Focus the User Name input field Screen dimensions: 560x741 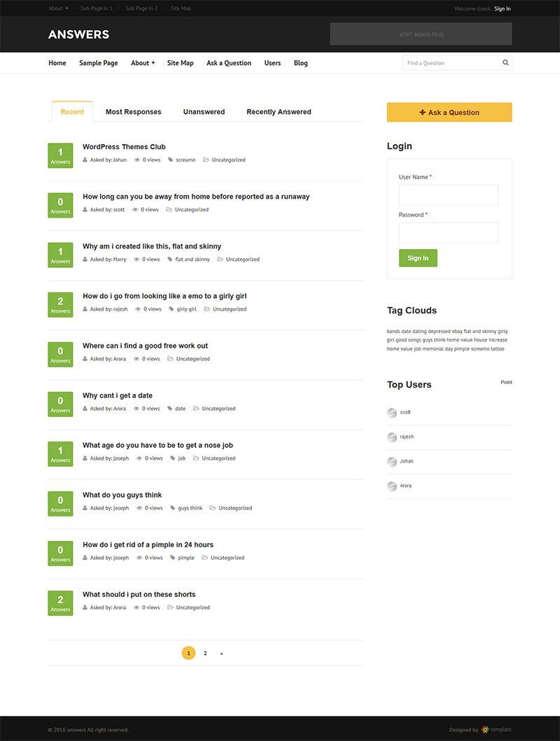tap(448, 195)
